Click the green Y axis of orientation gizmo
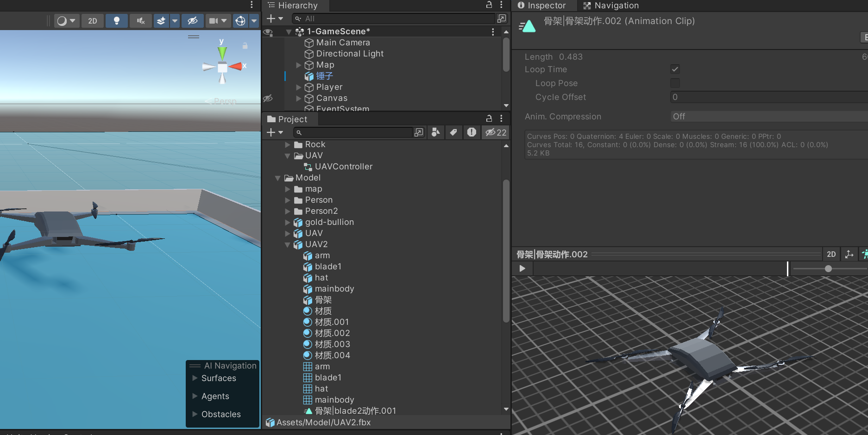Screen dimensions: 868x435 point(222,52)
